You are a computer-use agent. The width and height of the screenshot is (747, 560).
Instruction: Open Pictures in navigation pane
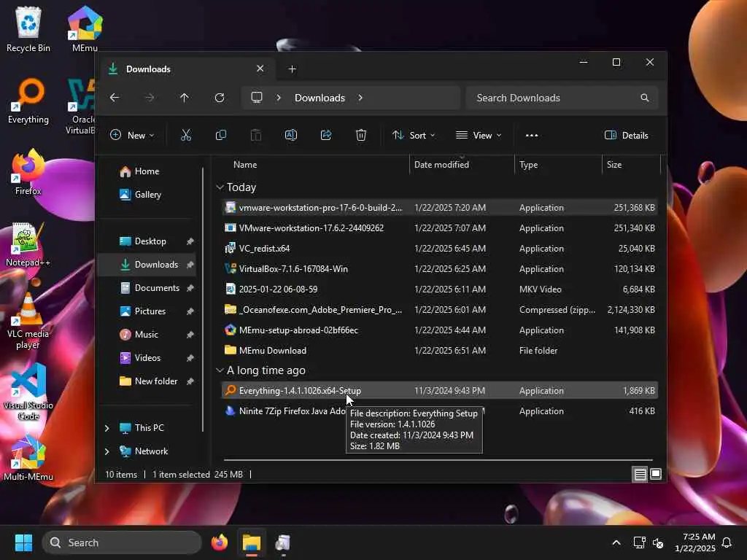point(147,311)
